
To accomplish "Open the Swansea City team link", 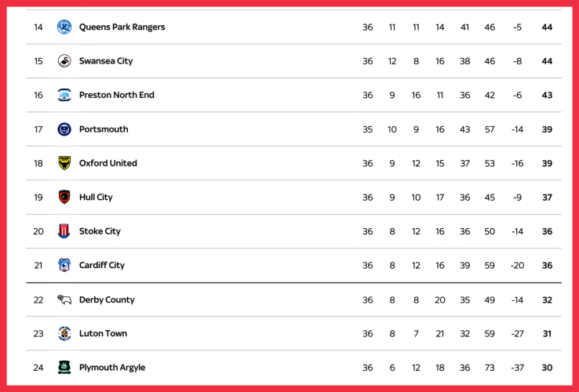I will click(x=106, y=61).
